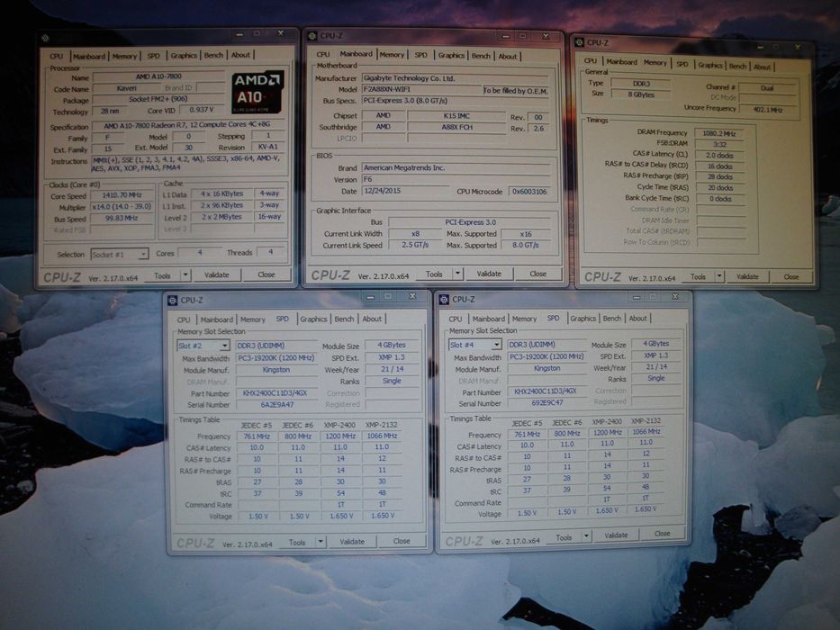This screenshot has height=630, width=840.
Task: Click CPU-Z title icon in Memory window
Action: 579,42
